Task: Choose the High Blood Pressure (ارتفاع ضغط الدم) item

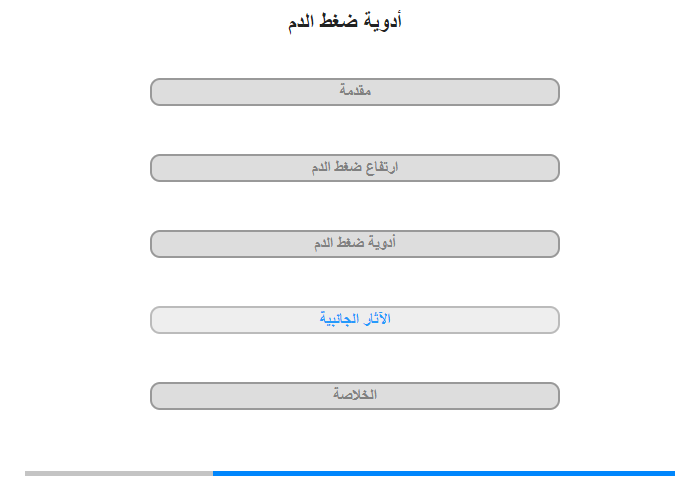Action: (355, 168)
